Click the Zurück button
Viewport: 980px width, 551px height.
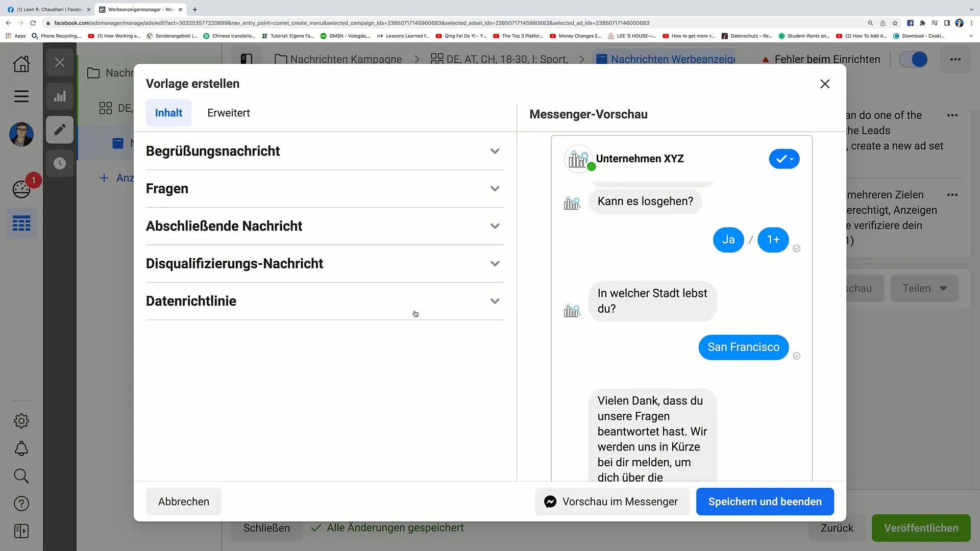point(837,528)
